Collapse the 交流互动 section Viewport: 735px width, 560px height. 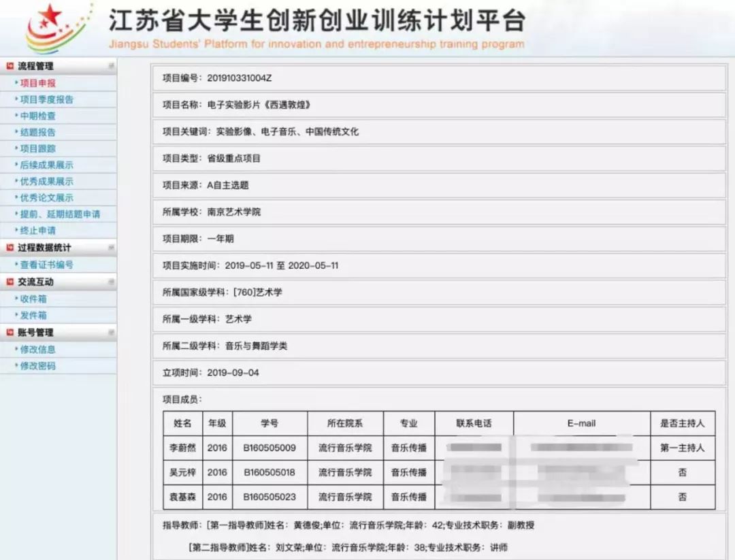click(110, 282)
